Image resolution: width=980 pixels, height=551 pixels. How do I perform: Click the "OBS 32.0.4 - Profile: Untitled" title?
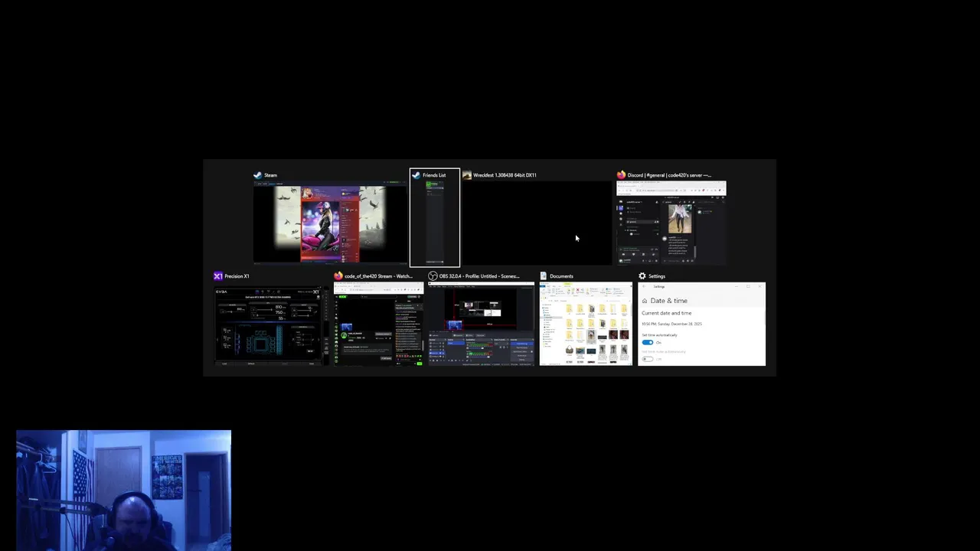coord(479,276)
